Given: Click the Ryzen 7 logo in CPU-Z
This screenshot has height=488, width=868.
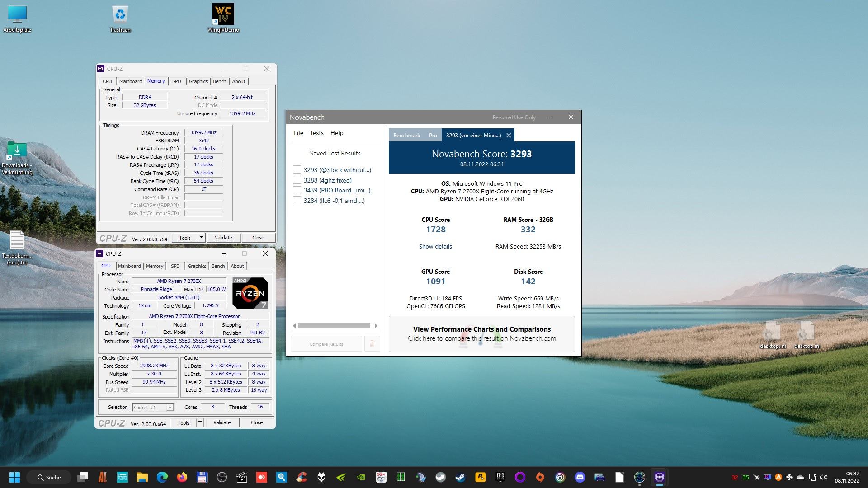Looking at the screenshot, I should coord(250,293).
